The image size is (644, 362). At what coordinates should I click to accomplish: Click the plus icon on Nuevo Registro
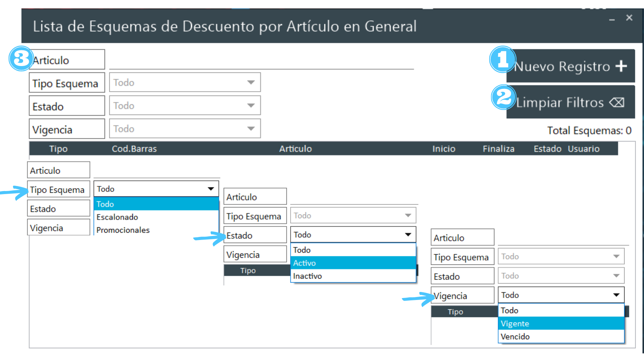(x=621, y=66)
